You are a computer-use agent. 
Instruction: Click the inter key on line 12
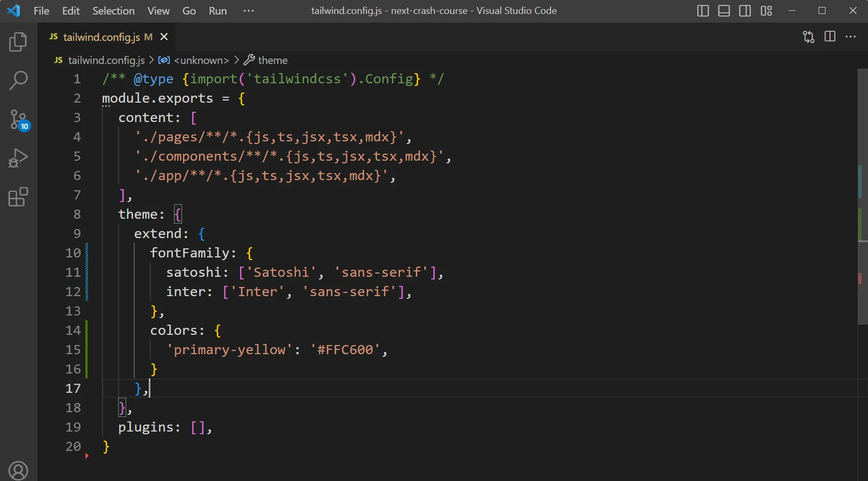pyautogui.click(x=186, y=292)
